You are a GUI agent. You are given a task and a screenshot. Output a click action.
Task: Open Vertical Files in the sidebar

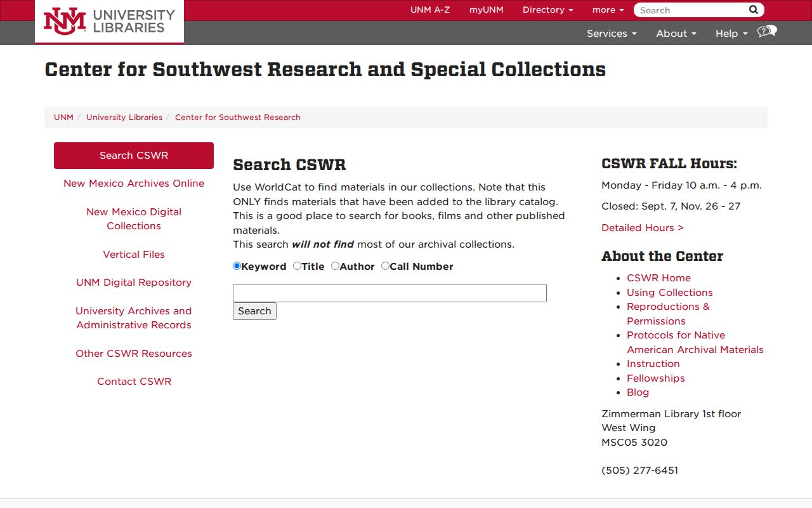point(134,255)
